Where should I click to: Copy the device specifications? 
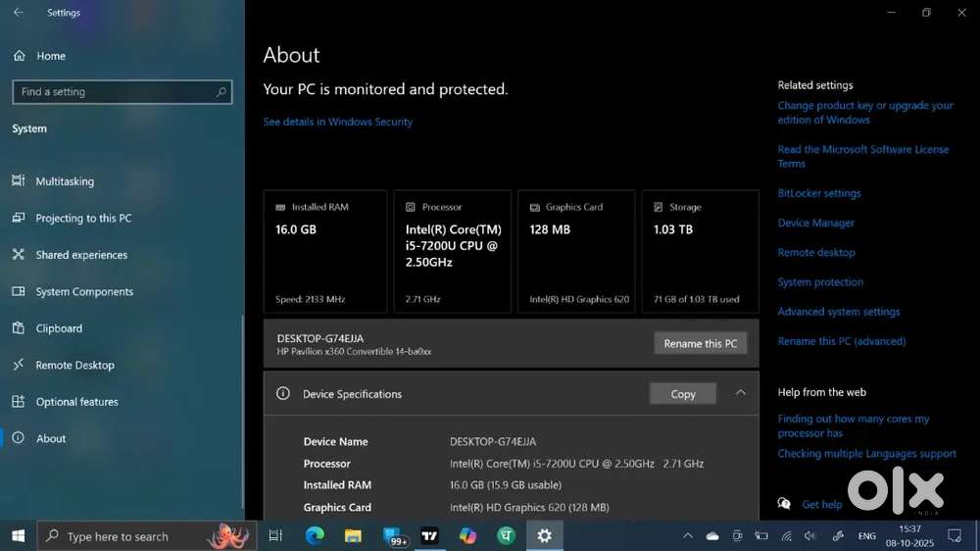pos(682,394)
